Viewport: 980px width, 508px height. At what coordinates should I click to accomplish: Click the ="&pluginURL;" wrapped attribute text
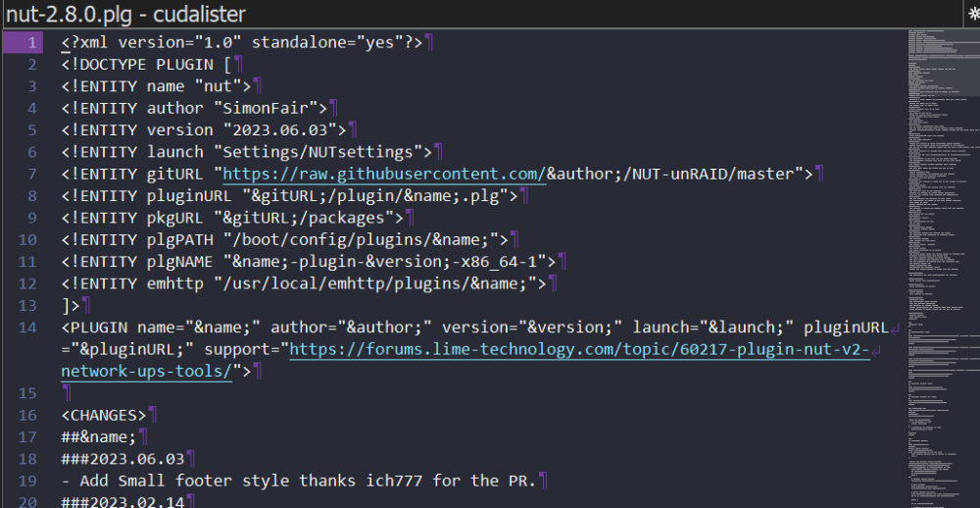click(127, 349)
